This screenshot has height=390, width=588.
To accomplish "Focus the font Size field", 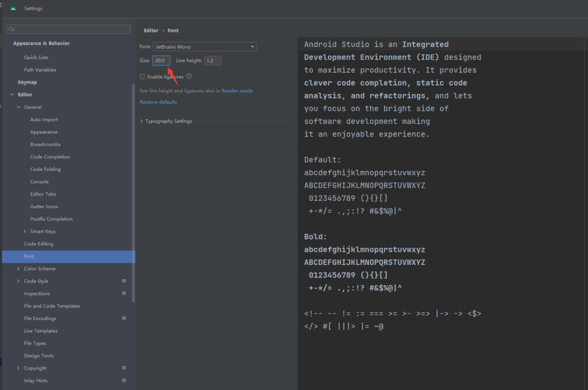I will click(x=161, y=60).
